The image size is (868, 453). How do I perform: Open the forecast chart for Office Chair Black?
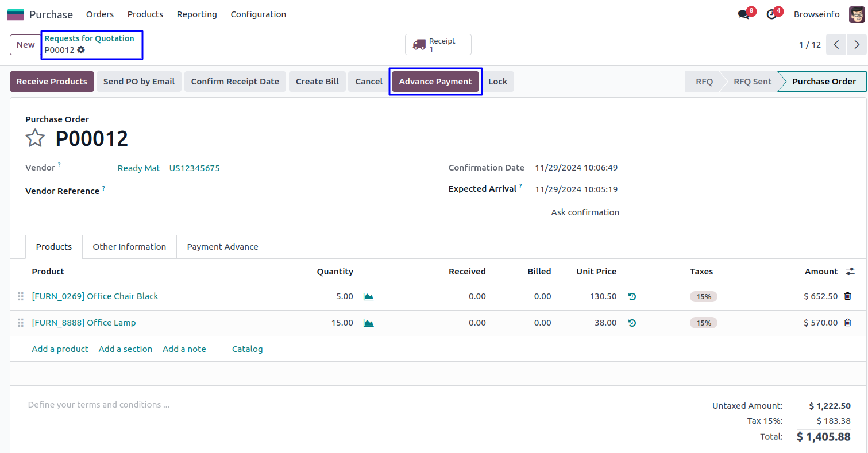(368, 297)
